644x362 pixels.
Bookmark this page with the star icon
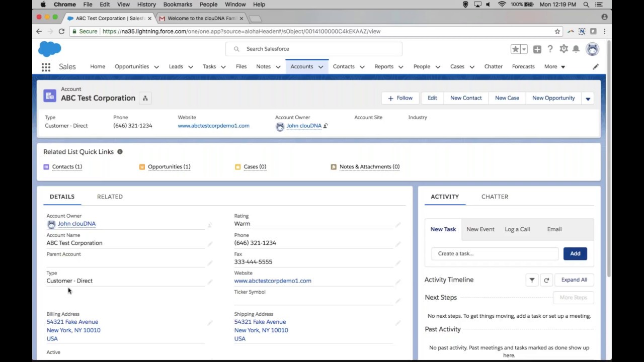557,31
